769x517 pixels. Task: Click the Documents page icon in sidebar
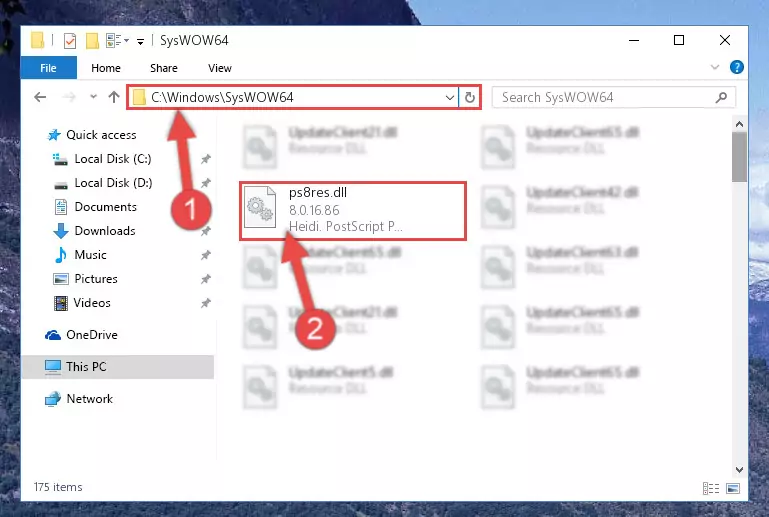(x=61, y=207)
